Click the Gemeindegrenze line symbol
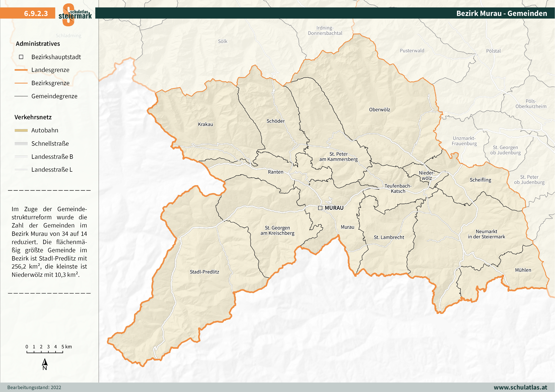Screen dimensions: 555x392 pos(21,96)
